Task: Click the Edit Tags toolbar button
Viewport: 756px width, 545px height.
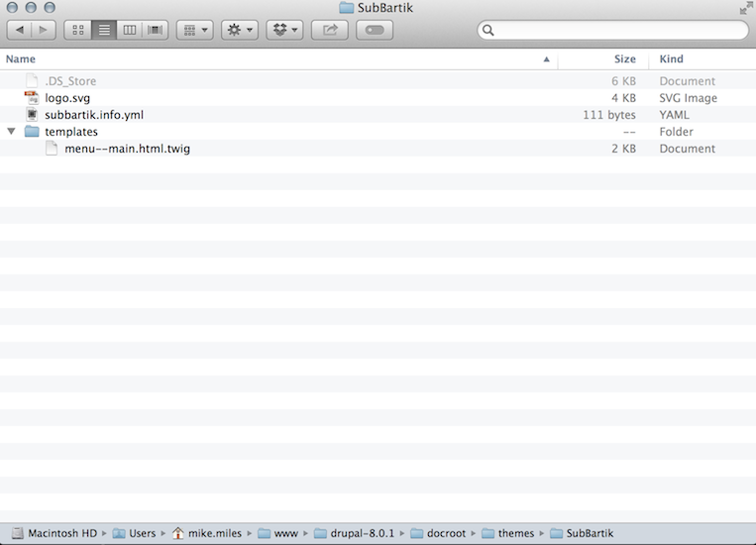Action: tap(375, 31)
